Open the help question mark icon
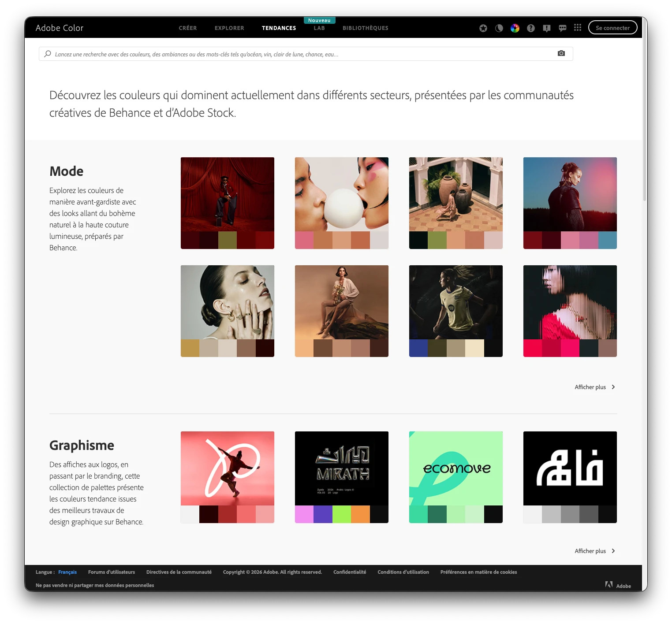This screenshot has width=672, height=624. (x=530, y=27)
